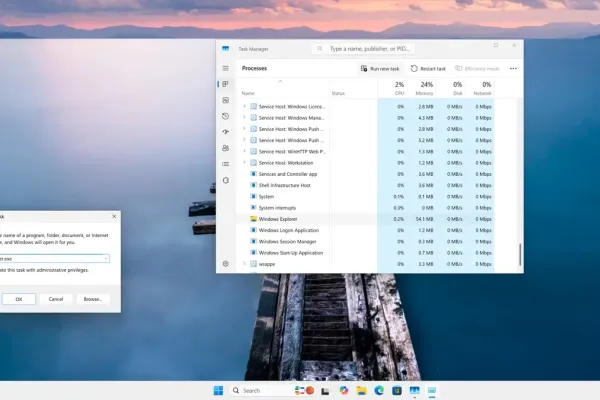Click the icon beside System interrupts
Screen dimensions: 600x400
pos(253,208)
